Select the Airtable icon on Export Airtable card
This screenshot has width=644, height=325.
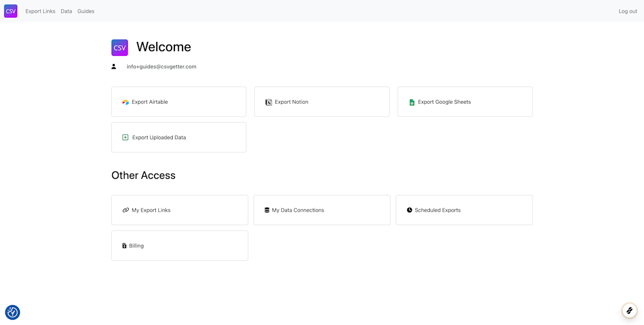click(x=125, y=102)
